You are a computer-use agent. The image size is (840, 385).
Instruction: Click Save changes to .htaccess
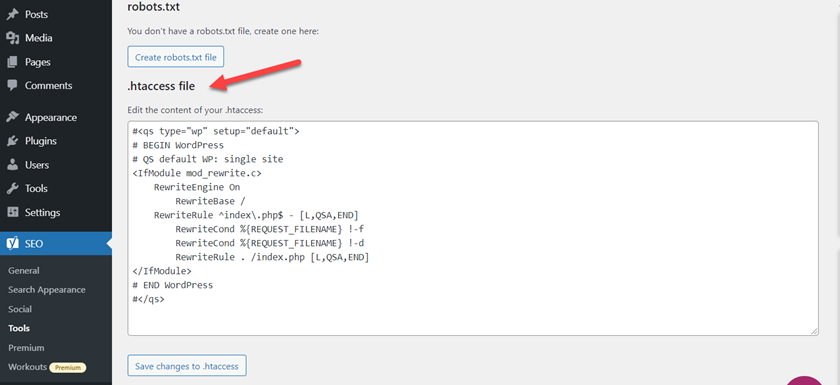pyautogui.click(x=187, y=367)
